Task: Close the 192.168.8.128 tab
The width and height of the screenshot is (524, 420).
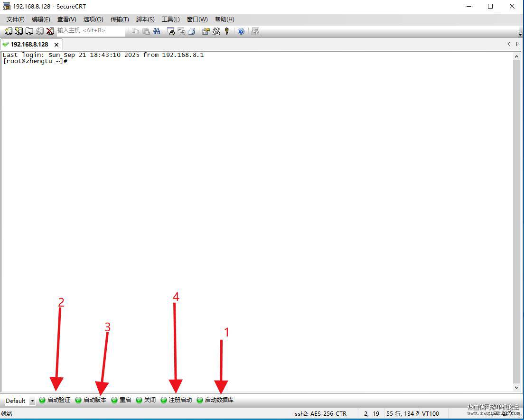Action: point(56,45)
